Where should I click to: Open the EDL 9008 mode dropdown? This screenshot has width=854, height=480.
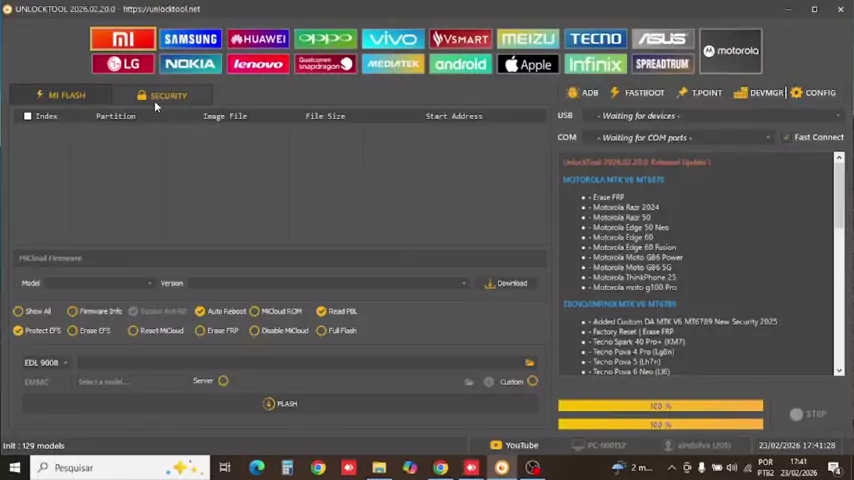click(x=46, y=363)
